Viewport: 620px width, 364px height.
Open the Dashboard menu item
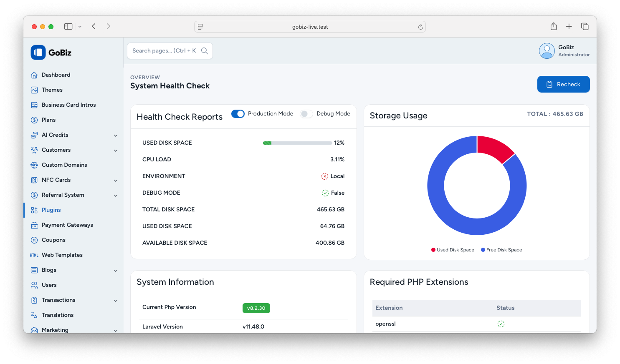point(73,75)
